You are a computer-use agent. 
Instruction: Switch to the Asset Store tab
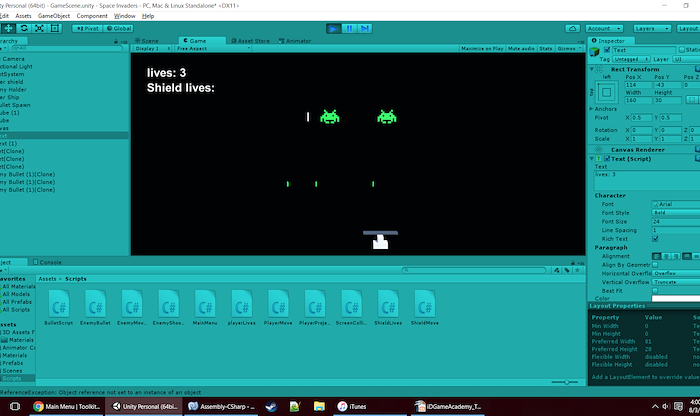coord(250,41)
